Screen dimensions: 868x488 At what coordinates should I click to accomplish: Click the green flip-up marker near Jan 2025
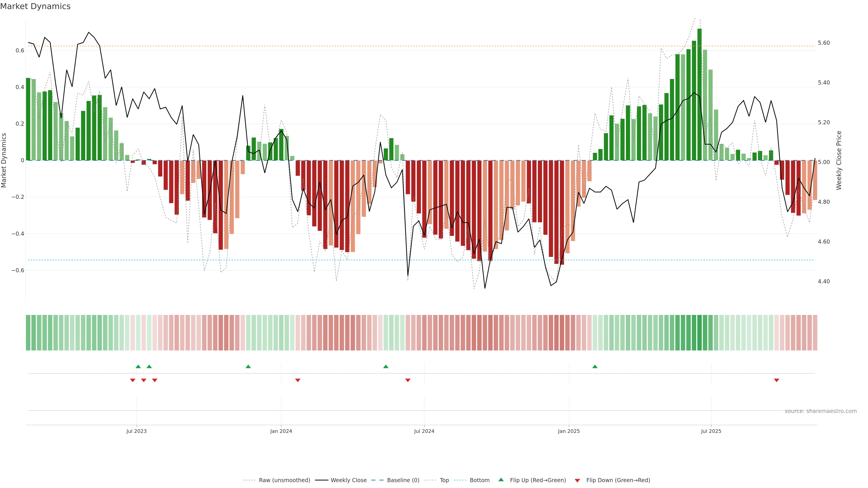coord(595,366)
